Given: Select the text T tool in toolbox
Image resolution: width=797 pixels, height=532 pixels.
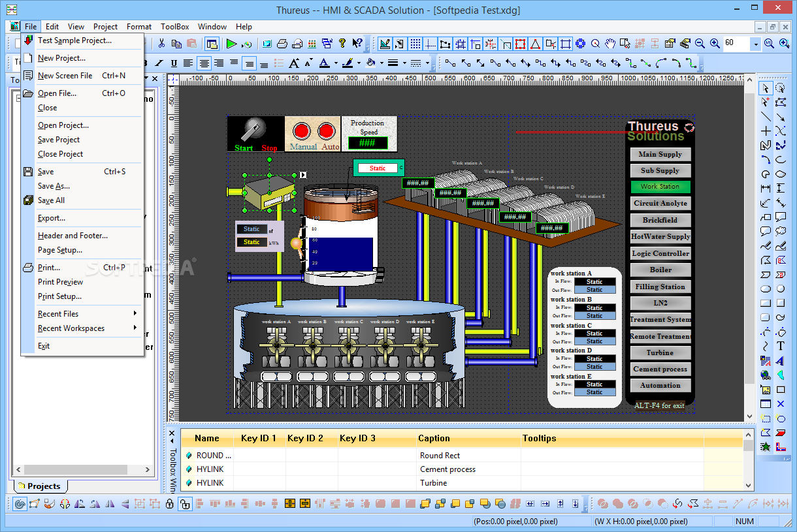Looking at the screenshot, I should (780, 346).
